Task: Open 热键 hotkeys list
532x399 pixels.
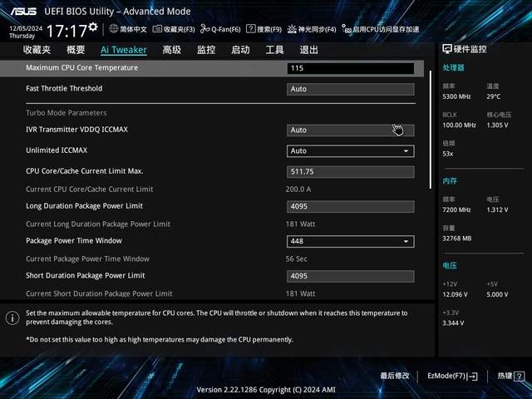Action: (x=511, y=376)
